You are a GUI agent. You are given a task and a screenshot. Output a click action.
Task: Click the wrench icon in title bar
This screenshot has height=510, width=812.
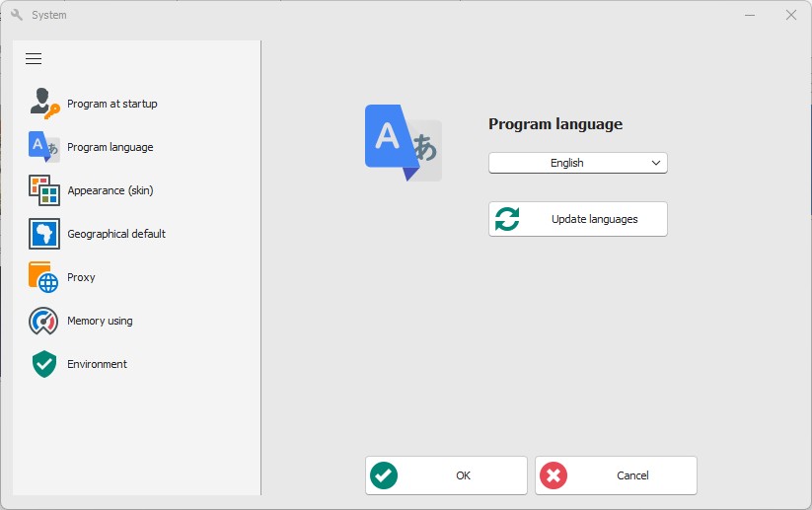(x=17, y=15)
